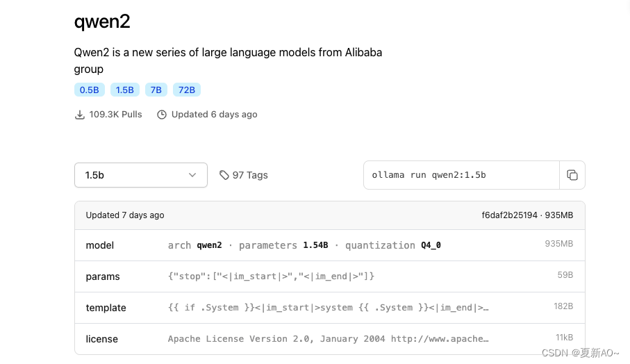Click the ollama run qwen2:1.5b command field
This screenshot has height=364, width=630.
click(x=461, y=175)
